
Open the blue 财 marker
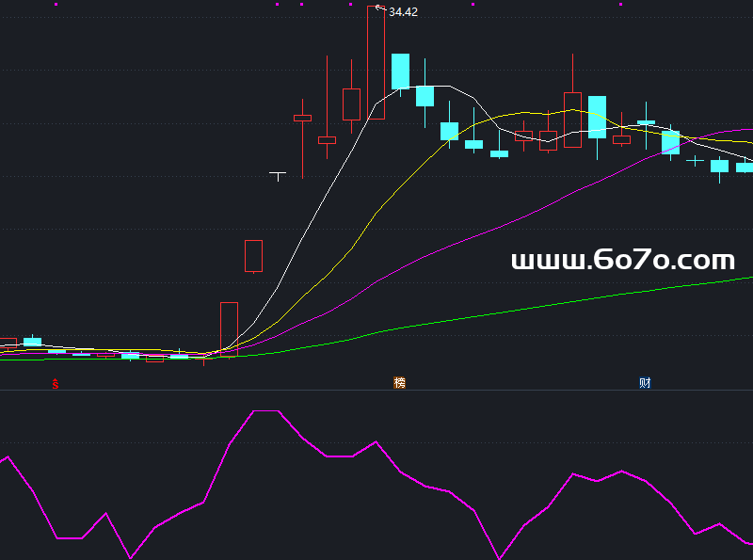[x=645, y=383]
